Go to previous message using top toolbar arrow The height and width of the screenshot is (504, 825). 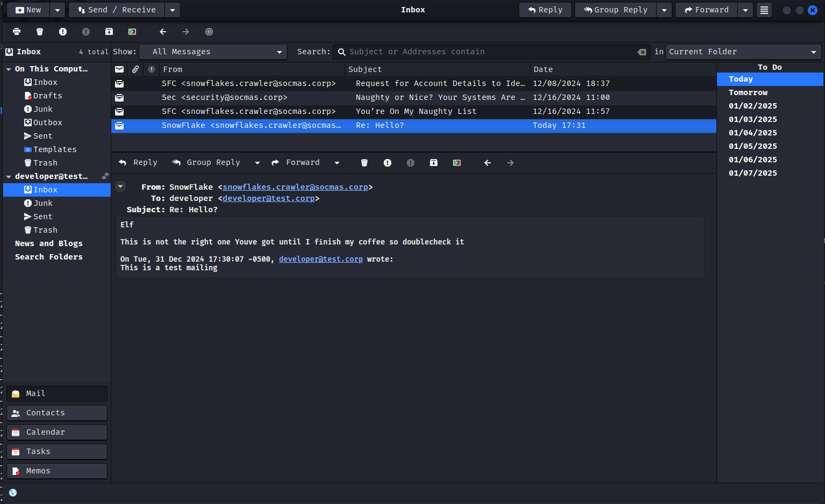[163, 32]
